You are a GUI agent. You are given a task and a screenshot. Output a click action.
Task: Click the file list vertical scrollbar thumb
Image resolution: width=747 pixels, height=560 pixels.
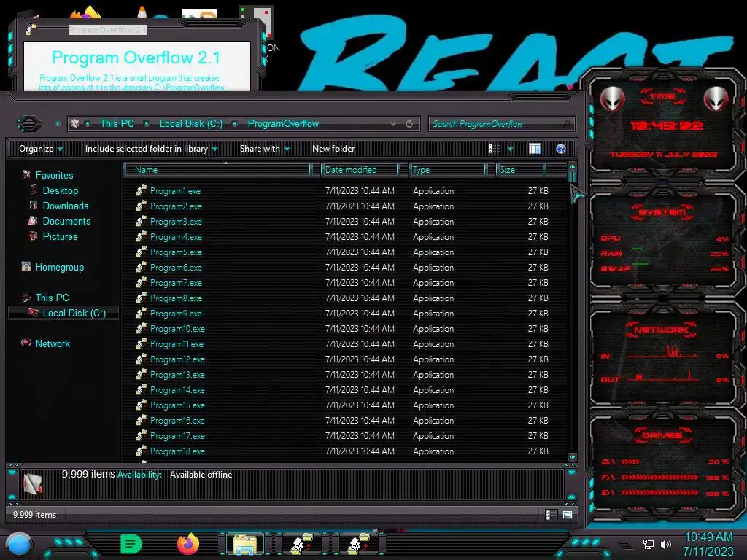[572, 176]
